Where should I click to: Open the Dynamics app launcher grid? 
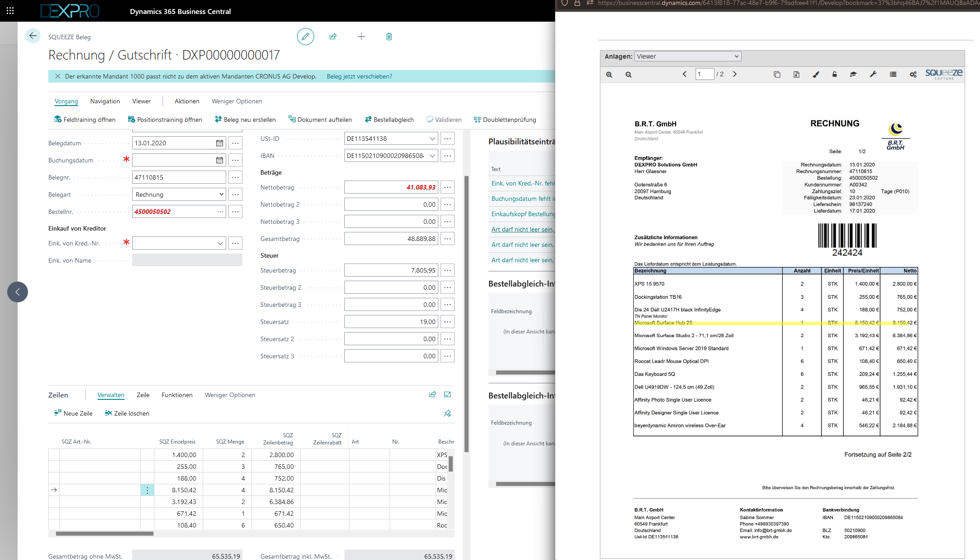[10, 11]
